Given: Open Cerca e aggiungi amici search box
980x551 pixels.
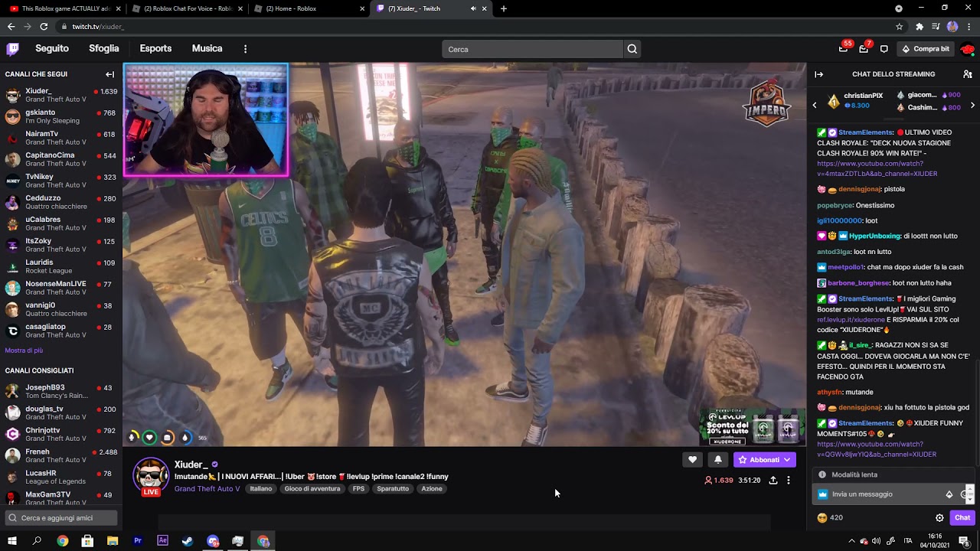Looking at the screenshot, I should click(x=60, y=518).
